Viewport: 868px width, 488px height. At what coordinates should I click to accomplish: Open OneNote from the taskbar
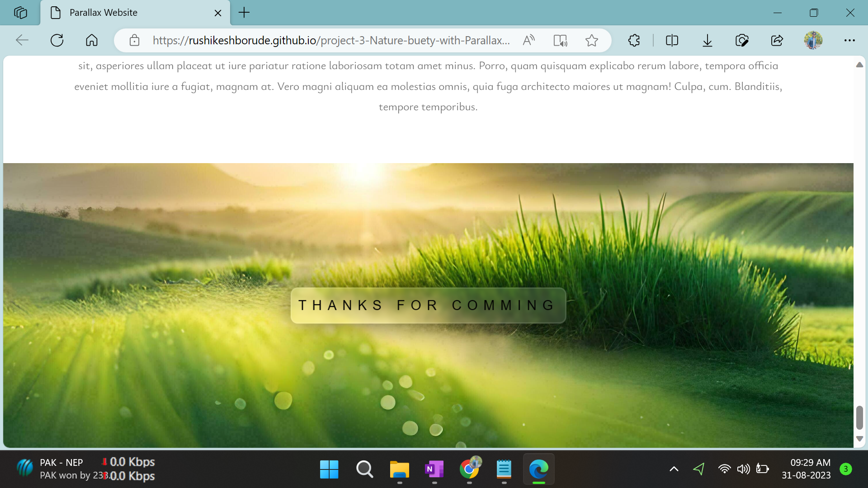point(434,469)
